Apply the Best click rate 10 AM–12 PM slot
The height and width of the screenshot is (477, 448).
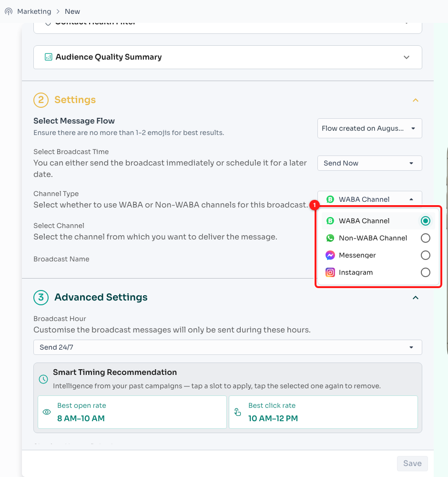point(324,412)
